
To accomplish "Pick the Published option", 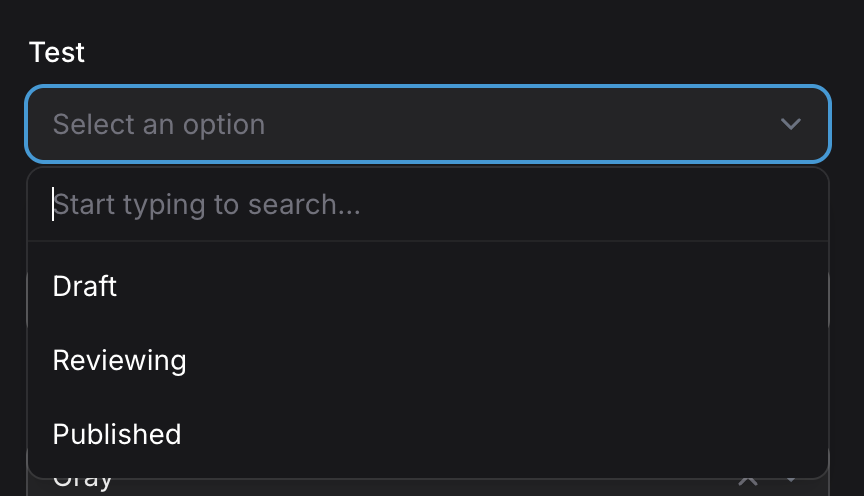I will [x=117, y=434].
